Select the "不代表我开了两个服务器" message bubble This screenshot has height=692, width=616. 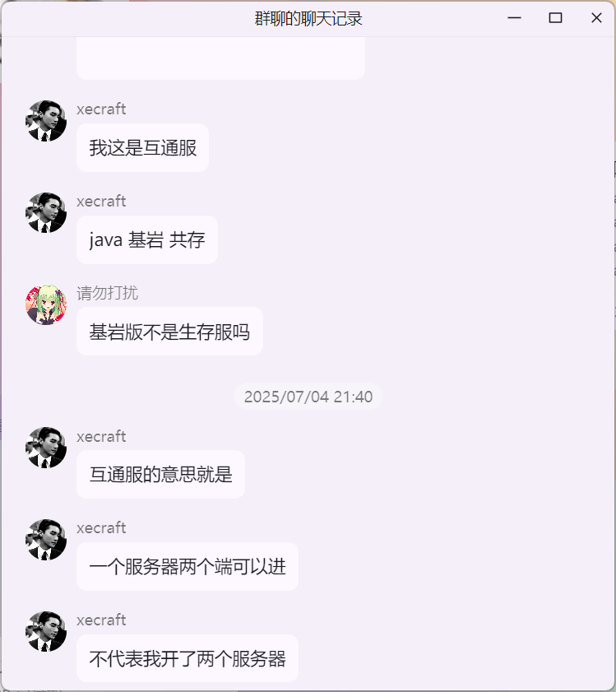coord(188,658)
